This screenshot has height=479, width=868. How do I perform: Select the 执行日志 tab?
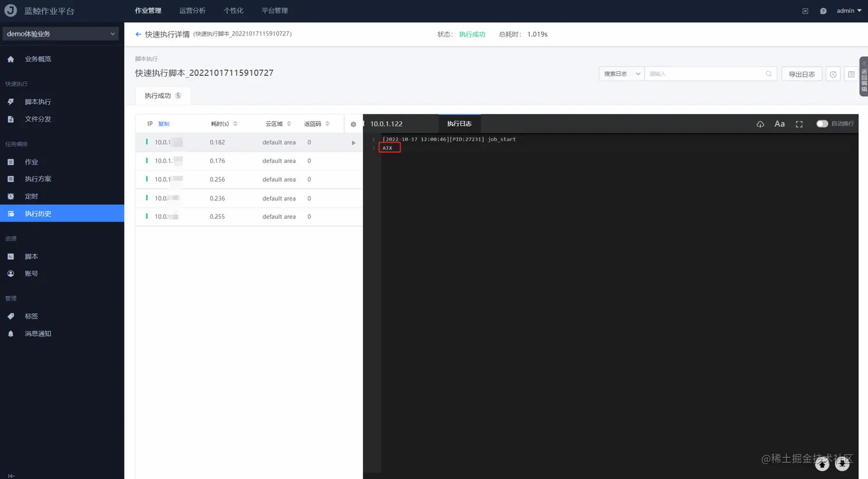coord(459,124)
